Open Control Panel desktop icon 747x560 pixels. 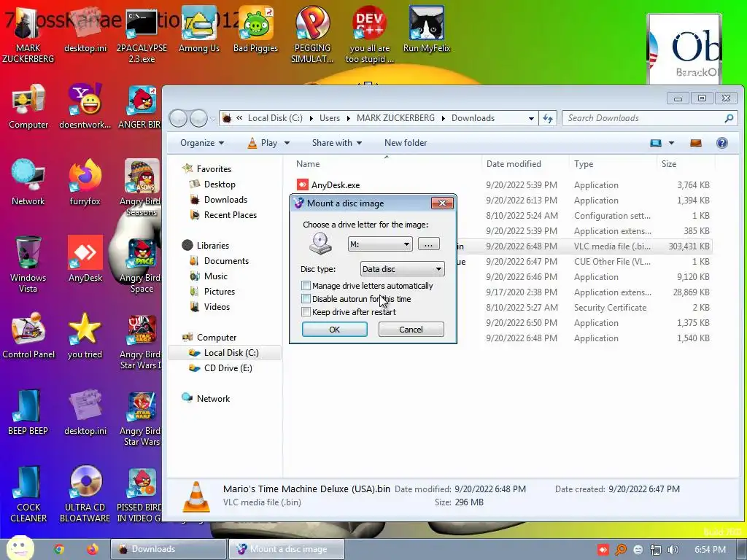point(28,335)
